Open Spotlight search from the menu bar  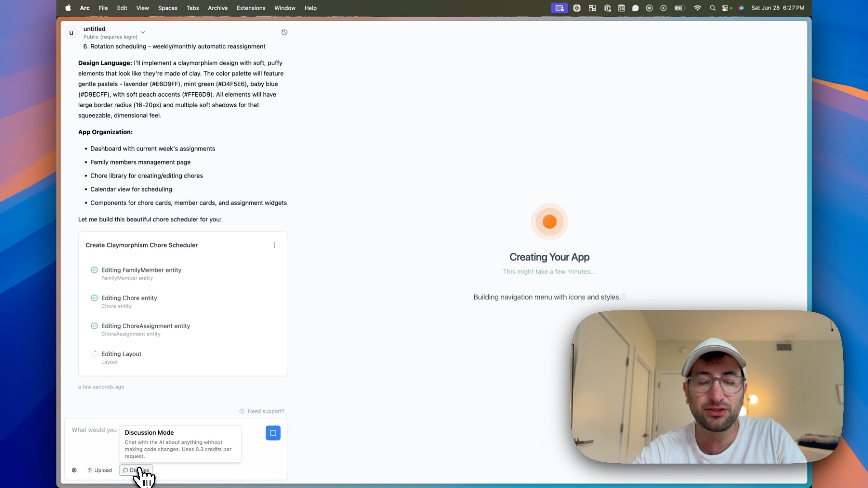712,8
